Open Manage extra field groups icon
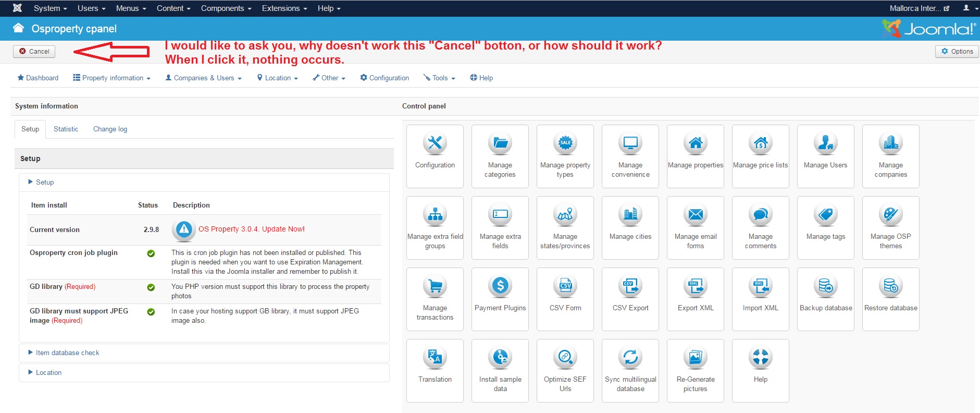This screenshot has width=980, height=413. coord(435,227)
